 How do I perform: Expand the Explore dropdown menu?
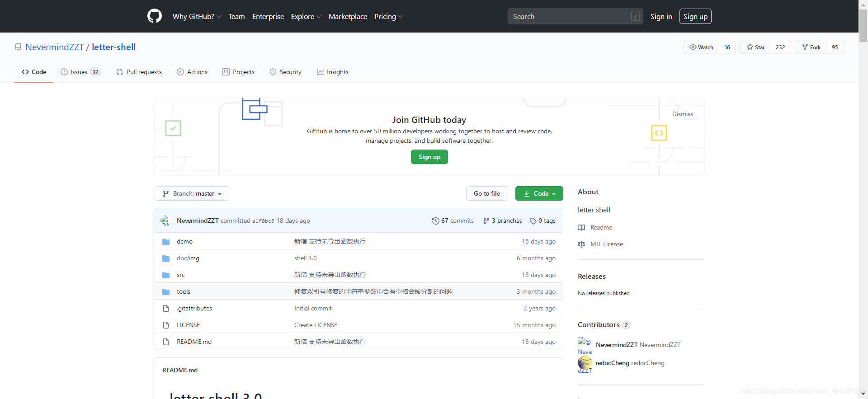306,16
